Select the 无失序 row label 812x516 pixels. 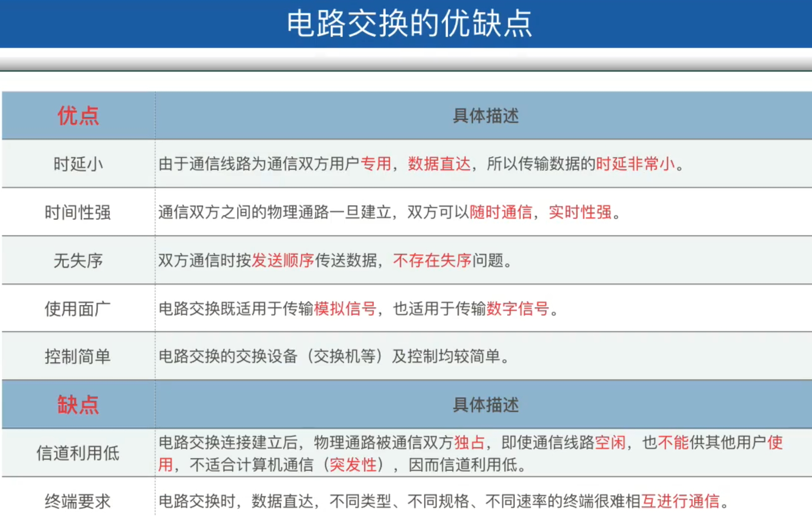[78, 261]
